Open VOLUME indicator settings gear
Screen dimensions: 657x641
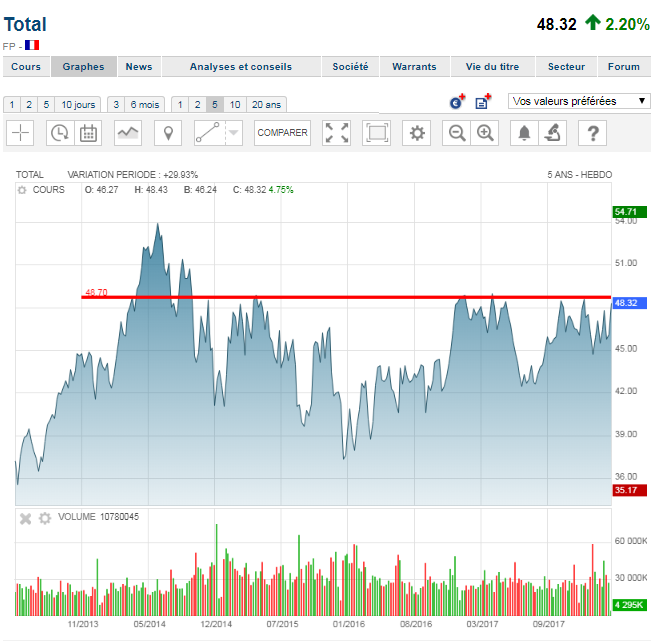click(x=45, y=519)
